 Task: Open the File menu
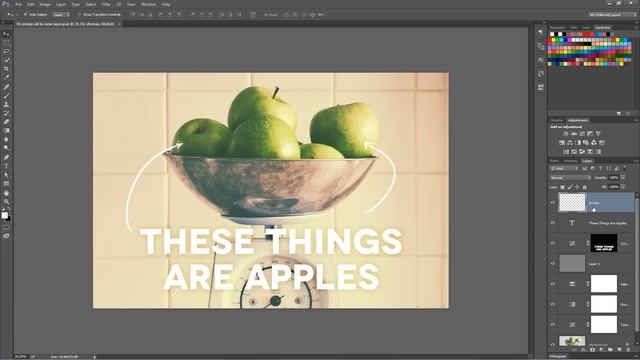point(18,4)
